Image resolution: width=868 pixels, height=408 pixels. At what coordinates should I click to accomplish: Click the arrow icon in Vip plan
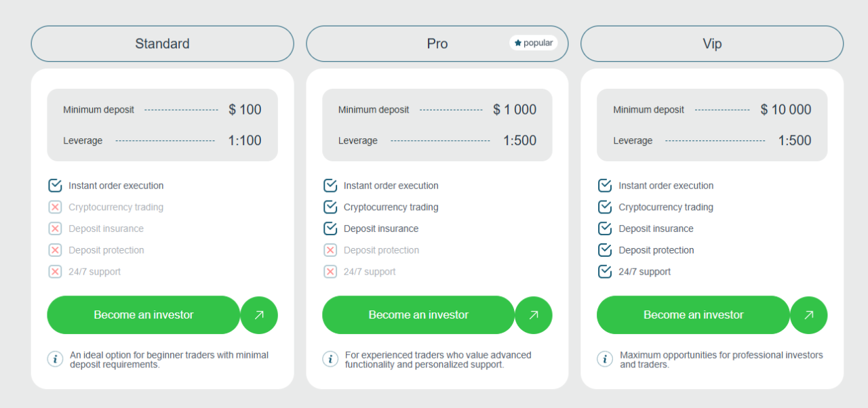(808, 315)
